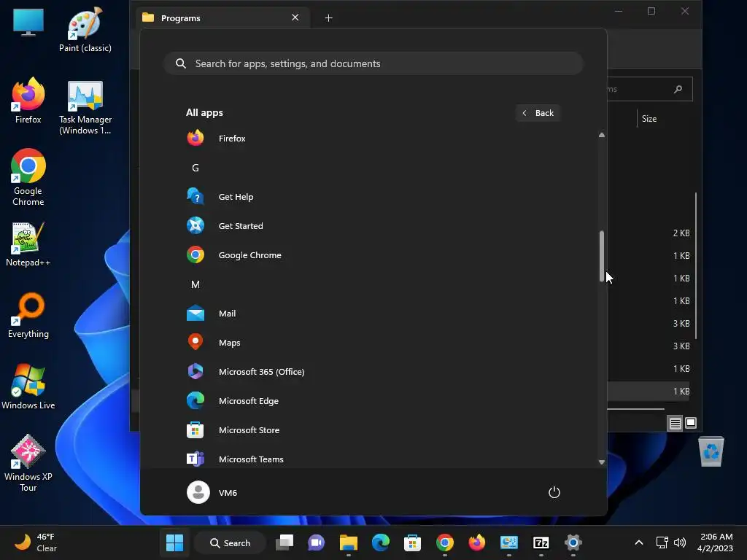The height and width of the screenshot is (560, 747).
Task: Open Settings gear on the taskbar
Action: [573, 542]
